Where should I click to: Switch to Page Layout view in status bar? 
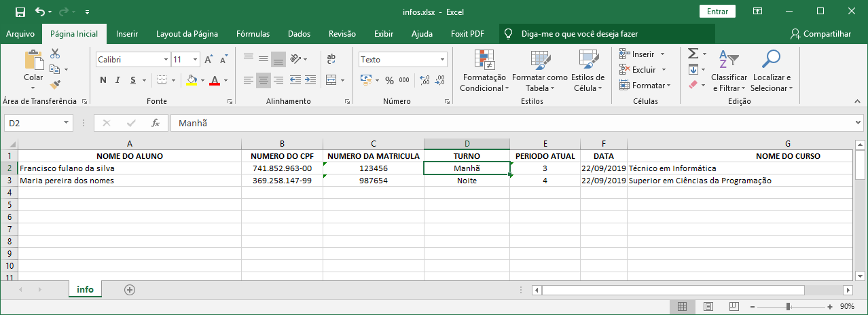click(x=708, y=306)
